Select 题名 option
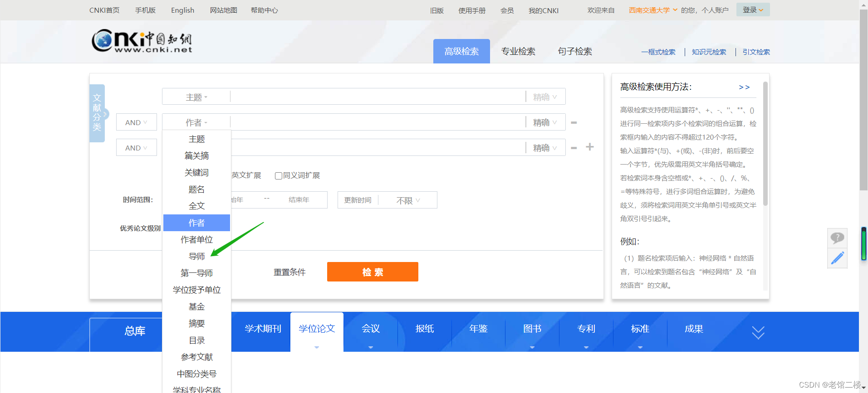Screen dimensions: 868x393 [x=196, y=189]
